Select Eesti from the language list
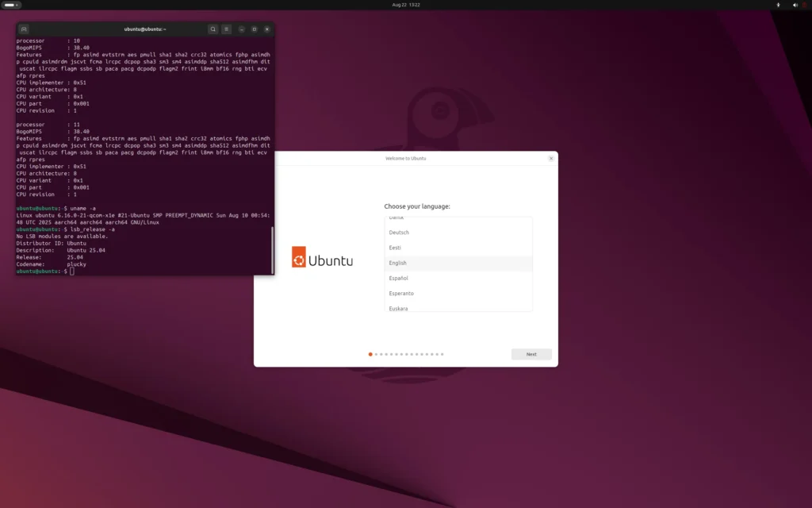 point(458,248)
